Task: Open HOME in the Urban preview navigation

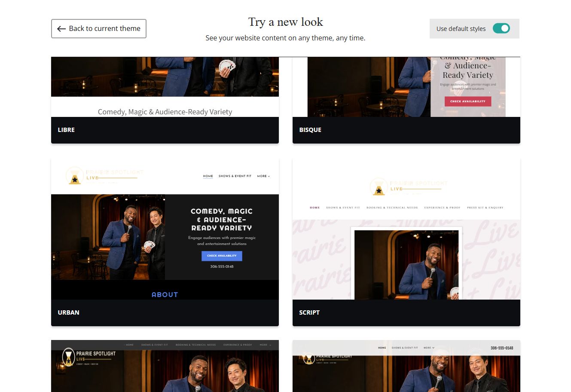Action: click(208, 176)
